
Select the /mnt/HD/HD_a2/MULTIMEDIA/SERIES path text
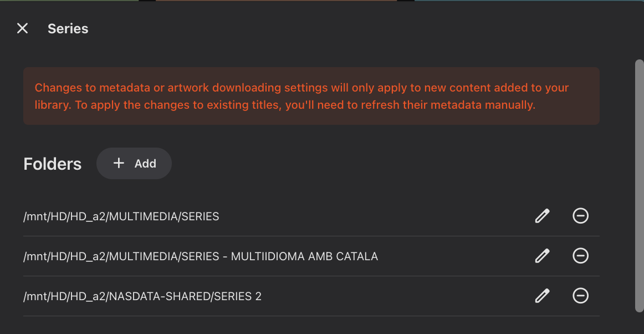coord(121,216)
